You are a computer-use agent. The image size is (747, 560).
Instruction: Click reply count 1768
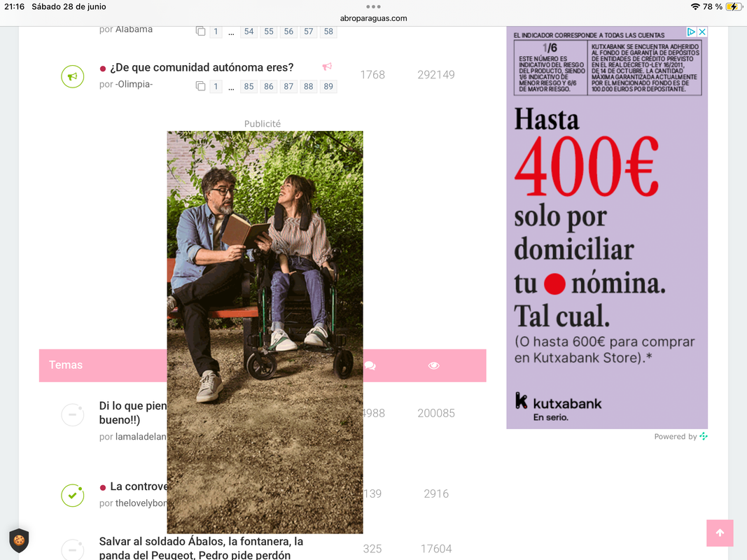click(372, 75)
